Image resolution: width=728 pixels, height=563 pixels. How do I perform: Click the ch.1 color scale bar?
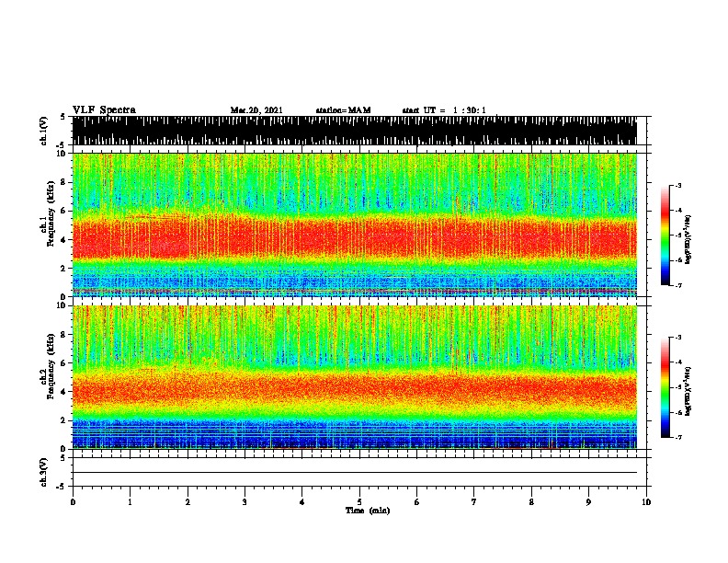tap(665, 236)
